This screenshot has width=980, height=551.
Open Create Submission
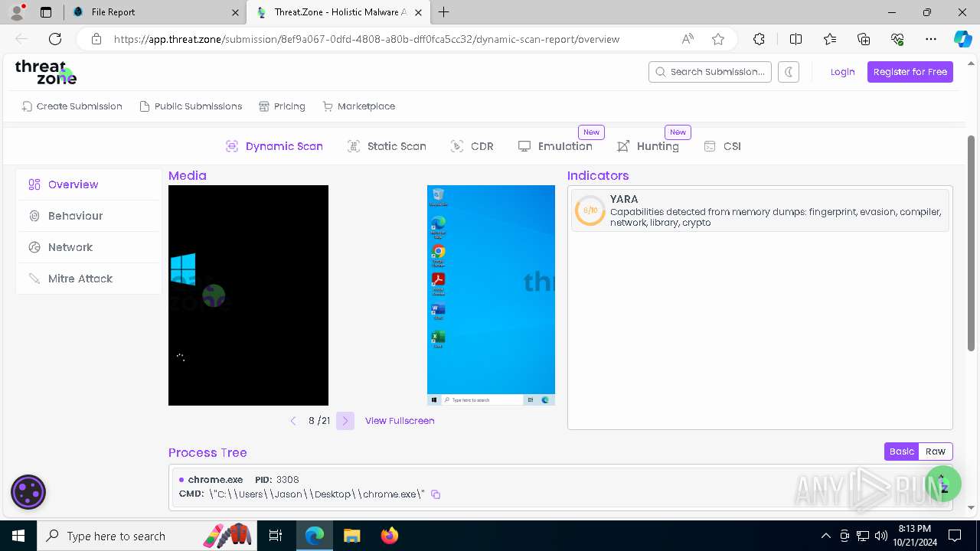(72, 106)
